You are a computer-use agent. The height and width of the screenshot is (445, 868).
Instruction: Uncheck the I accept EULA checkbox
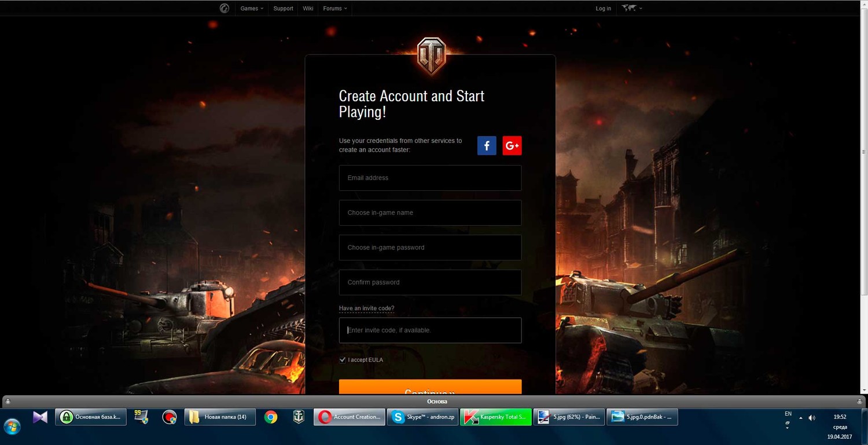point(343,360)
